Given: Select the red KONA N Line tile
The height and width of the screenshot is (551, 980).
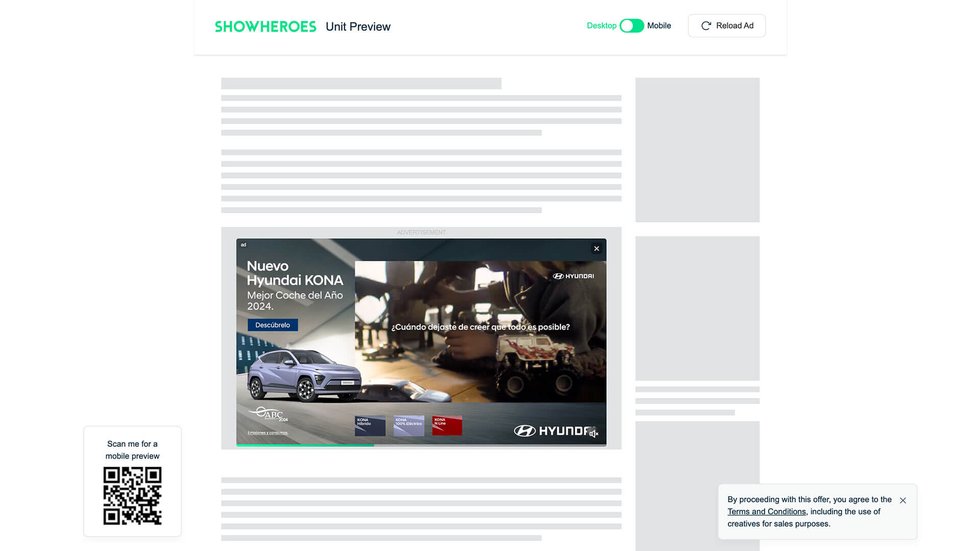Looking at the screenshot, I should (447, 425).
